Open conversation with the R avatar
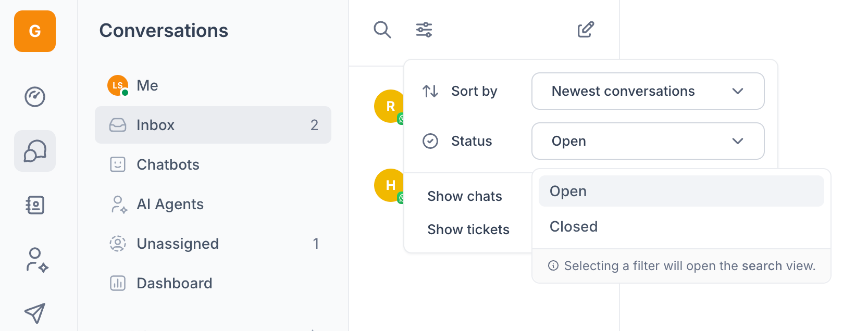 (389, 106)
